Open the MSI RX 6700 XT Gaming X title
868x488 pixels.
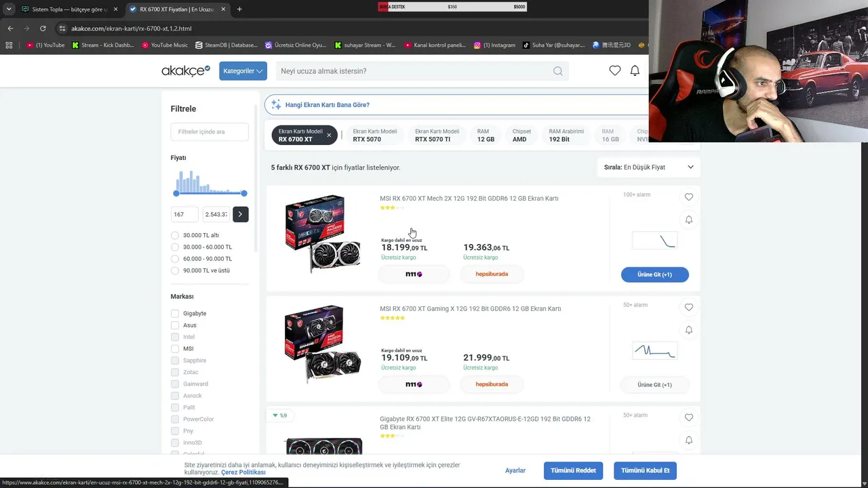471,309
